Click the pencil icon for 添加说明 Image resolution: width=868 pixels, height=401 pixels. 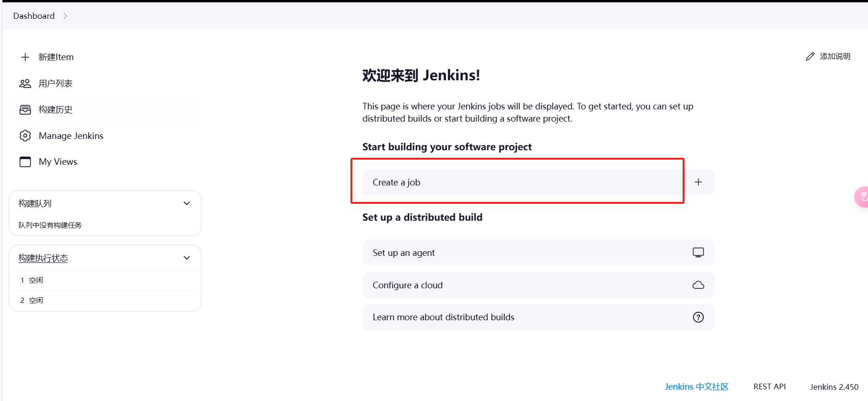(x=810, y=56)
